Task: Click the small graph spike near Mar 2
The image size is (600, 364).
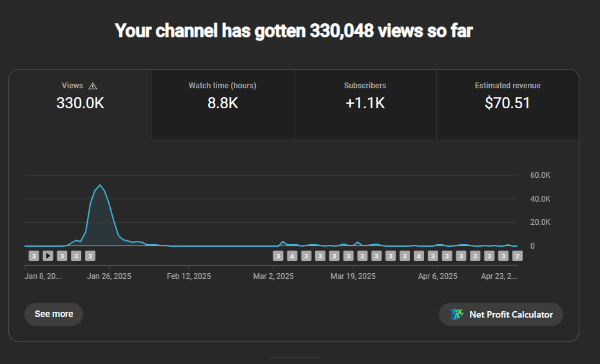Action: (282, 242)
